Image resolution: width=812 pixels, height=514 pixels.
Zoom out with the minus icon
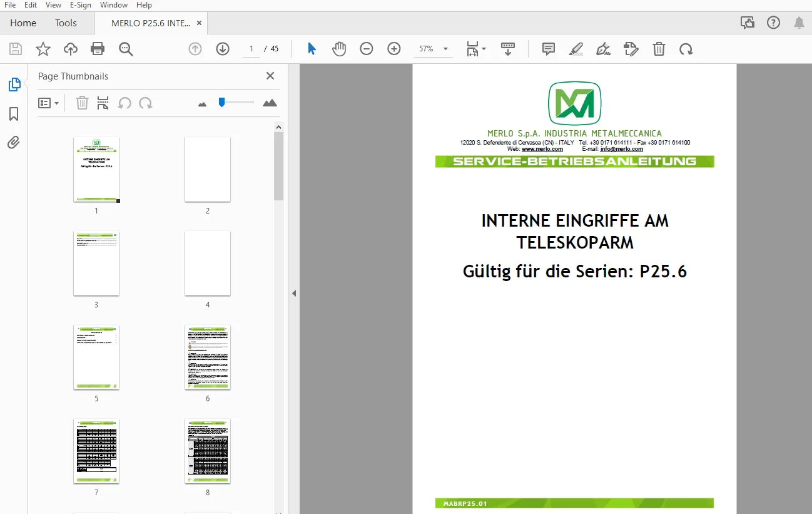(367, 49)
